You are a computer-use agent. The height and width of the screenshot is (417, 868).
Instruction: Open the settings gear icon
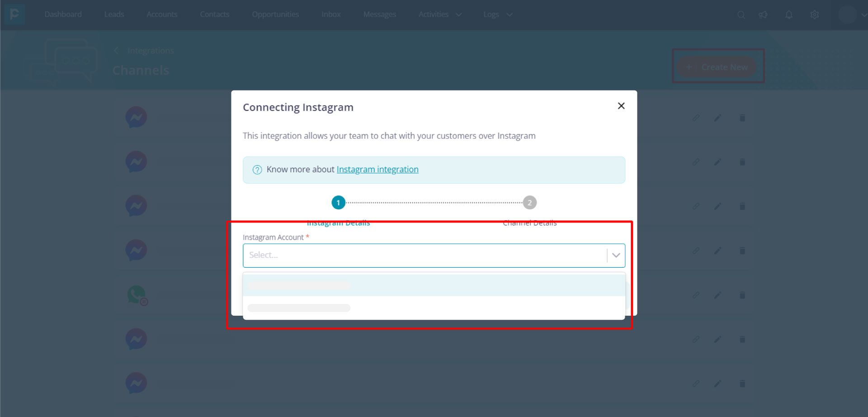coord(815,15)
